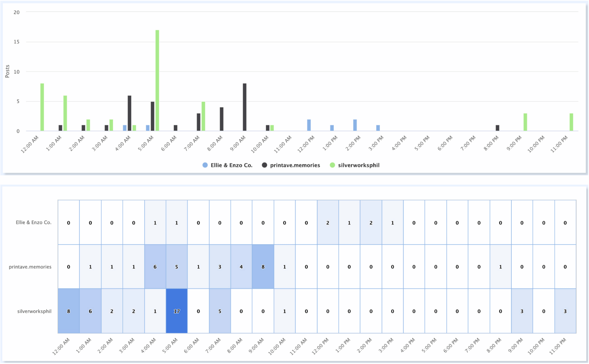Select the black bar at 4:00 AM
The image size is (589, 364).
[130, 113]
